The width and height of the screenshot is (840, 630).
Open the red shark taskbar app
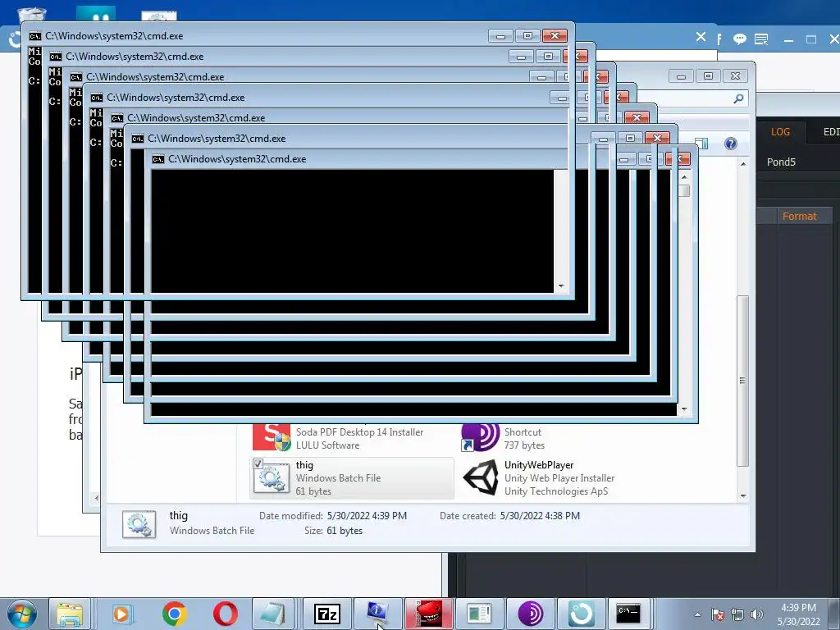[x=428, y=614]
